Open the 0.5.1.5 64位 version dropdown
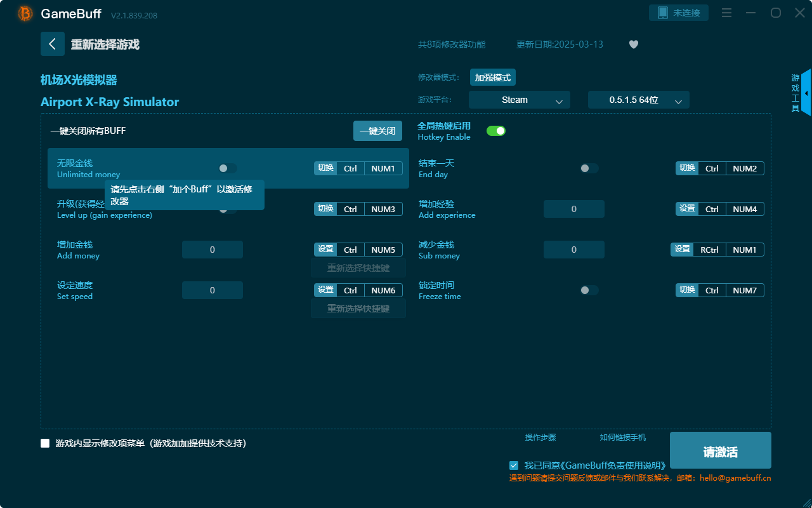812x508 pixels. [638, 100]
